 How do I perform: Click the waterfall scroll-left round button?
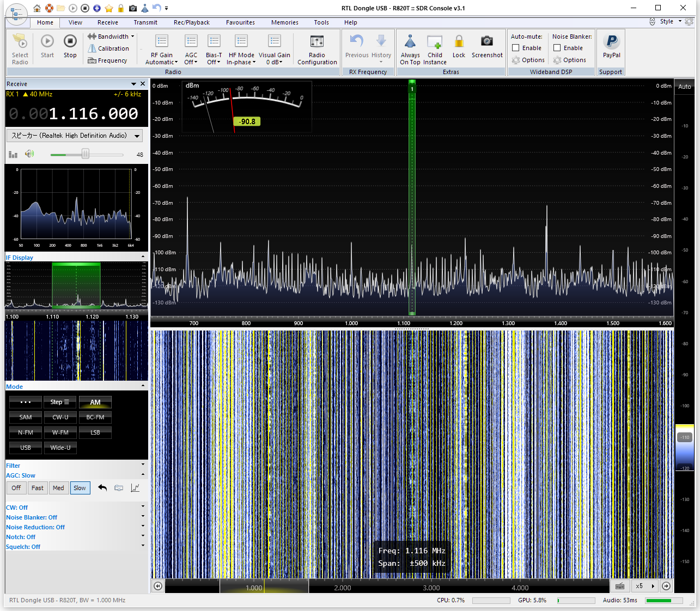tap(158, 586)
